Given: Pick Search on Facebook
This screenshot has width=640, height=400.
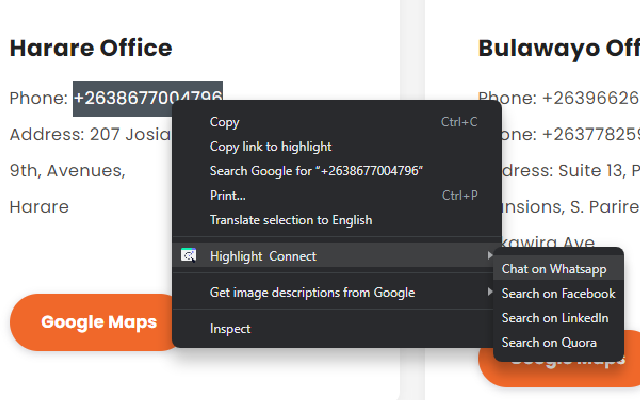Looking at the screenshot, I should [558, 294].
